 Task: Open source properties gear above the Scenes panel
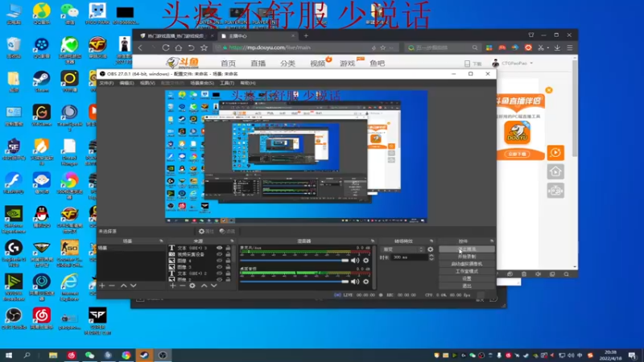click(206, 232)
